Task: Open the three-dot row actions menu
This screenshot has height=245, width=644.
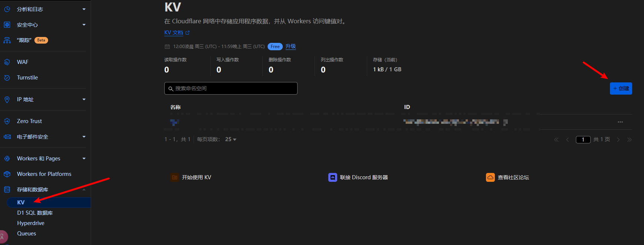Action: point(620,122)
